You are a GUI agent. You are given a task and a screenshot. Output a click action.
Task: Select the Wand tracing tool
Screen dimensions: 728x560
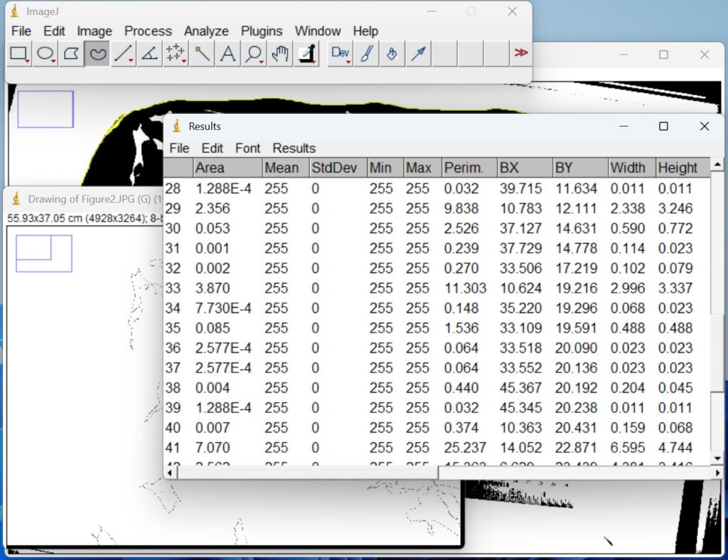[201, 53]
